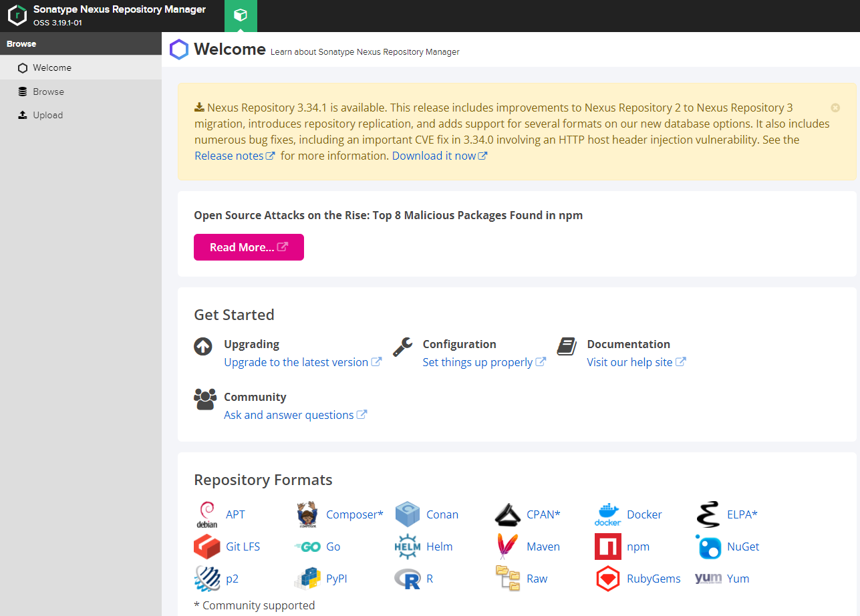The width and height of the screenshot is (860, 616).
Task: Click the NuGet blue logo icon
Action: (x=708, y=547)
